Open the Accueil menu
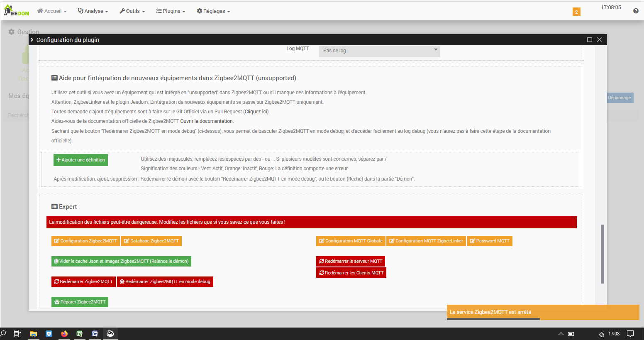Image resolution: width=644 pixels, height=340 pixels. point(52,11)
